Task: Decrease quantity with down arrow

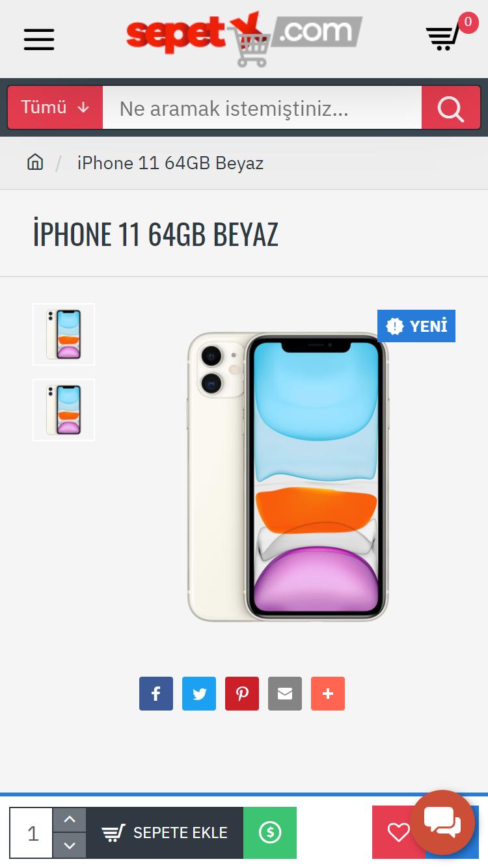Action: 70,846
